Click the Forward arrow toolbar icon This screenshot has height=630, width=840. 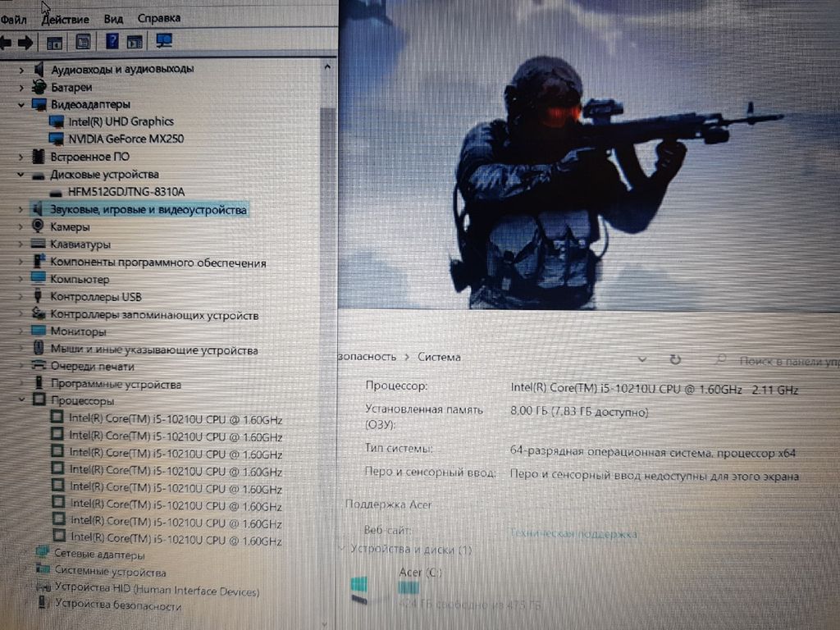click(25, 43)
